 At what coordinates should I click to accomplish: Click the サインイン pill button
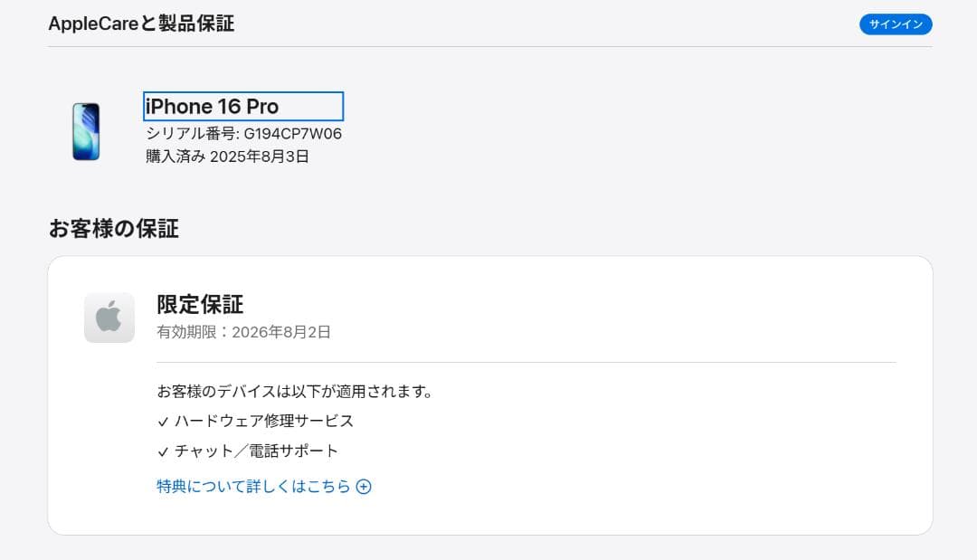coord(895,24)
